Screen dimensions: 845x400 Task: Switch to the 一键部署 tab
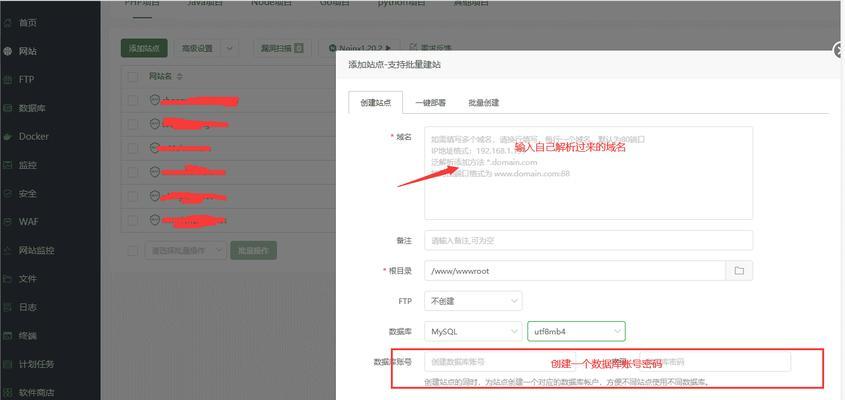click(431, 102)
